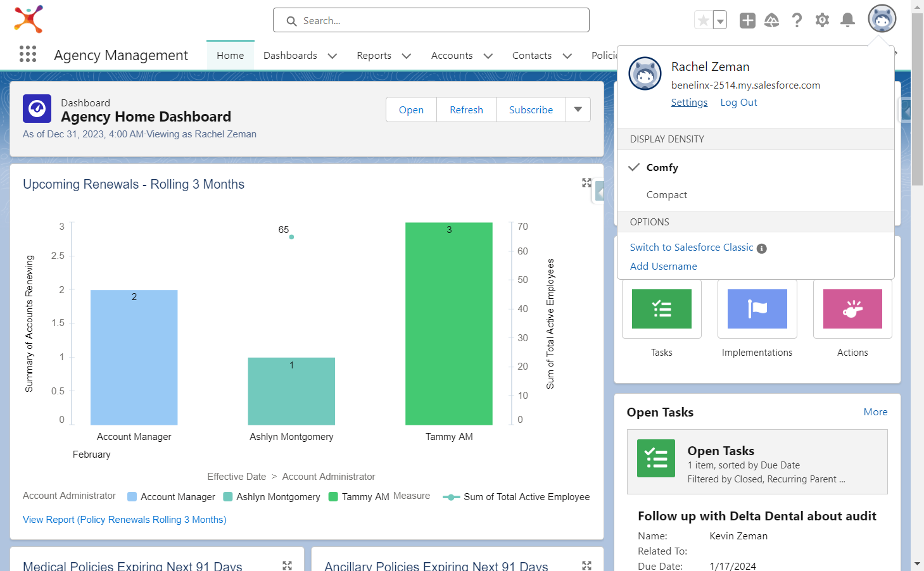Open the dashboard actions dropdown arrow
The height and width of the screenshot is (571, 924).
point(578,110)
